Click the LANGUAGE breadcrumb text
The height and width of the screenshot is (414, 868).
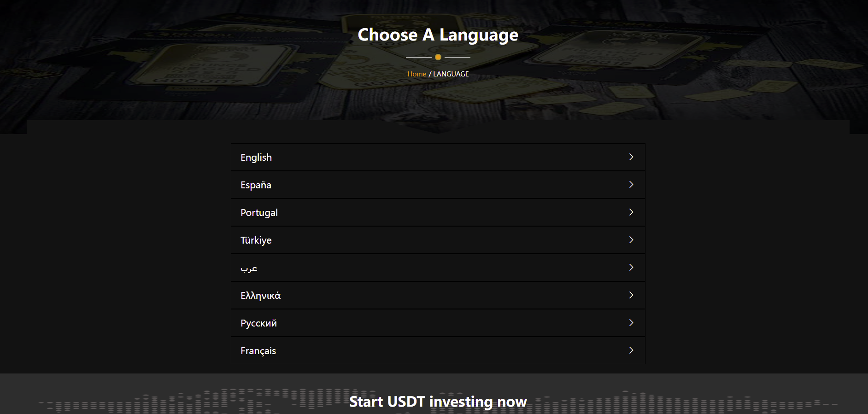click(x=451, y=74)
